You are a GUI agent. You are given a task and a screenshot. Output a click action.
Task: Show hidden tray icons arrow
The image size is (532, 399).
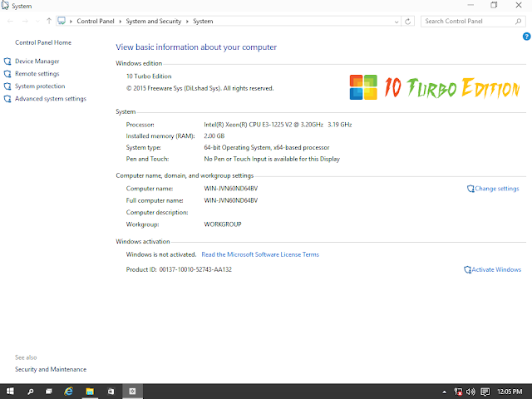tap(444, 392)
